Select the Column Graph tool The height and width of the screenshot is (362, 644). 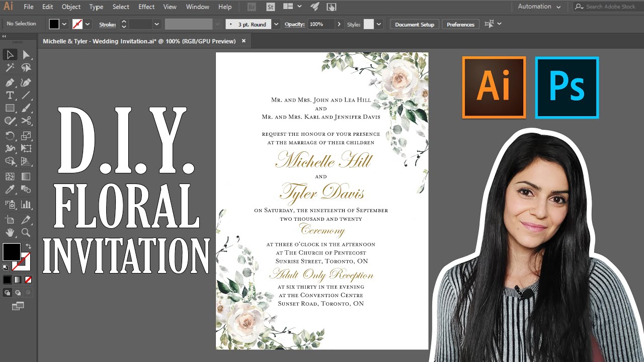(26, 205)
